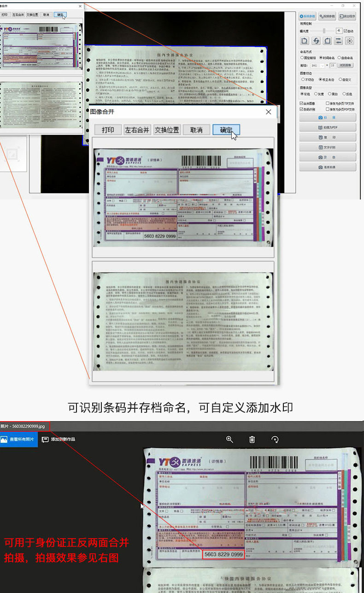Image resolution: width=364 pixels, height=593 pixels.
Task: Rotate photo in Photos viewer toolbar
Action: tap(275, 440)
